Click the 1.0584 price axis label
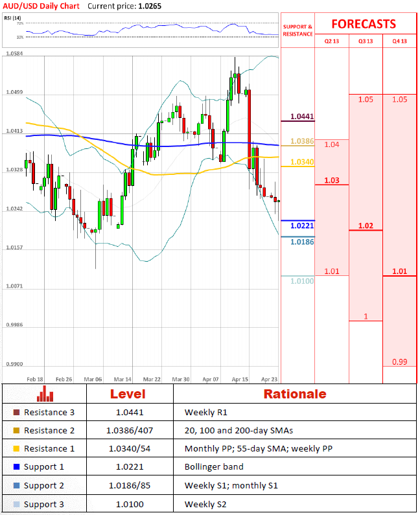The image size is (420, 515). pyautogui.click(x=14, y=54)
